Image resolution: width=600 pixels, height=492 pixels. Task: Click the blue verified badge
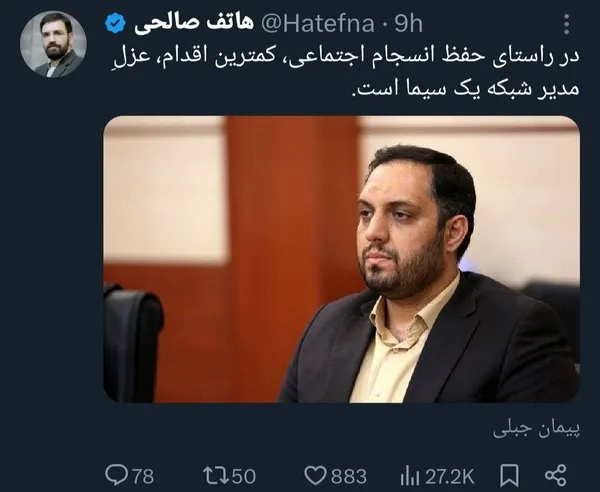click(115, 23)
